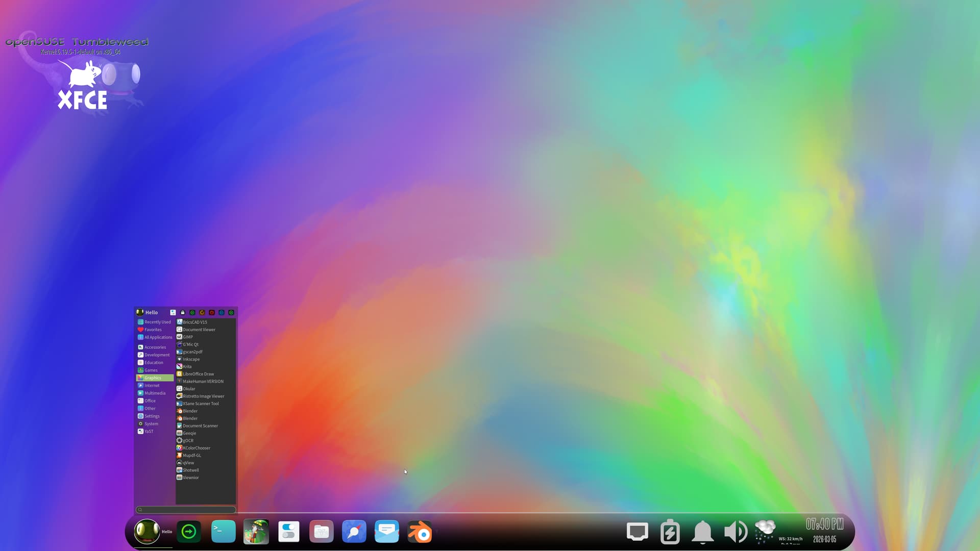Open the terminal launcher in the dock
This screenshot has width=980, height=551.
pyautogui.click(x=224, y=532)
